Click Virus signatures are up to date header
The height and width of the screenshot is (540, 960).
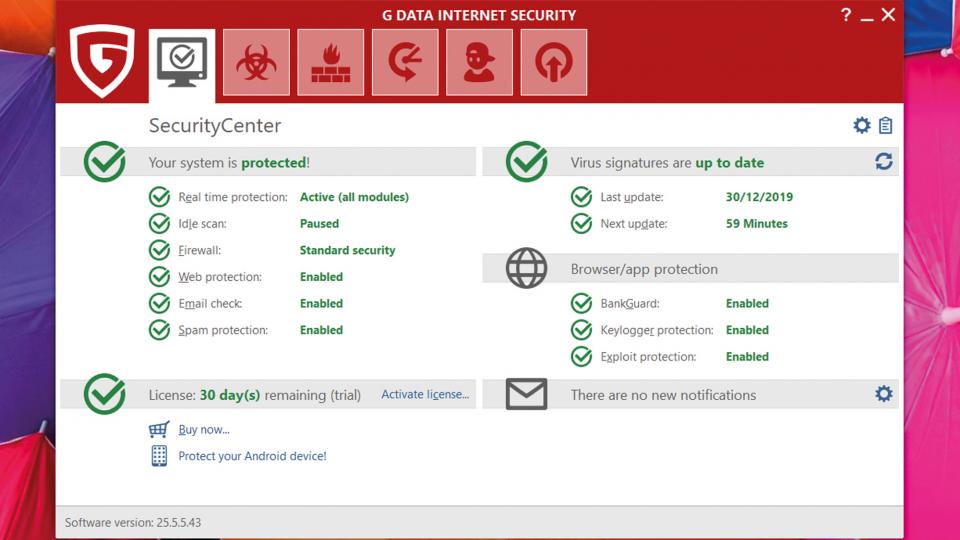[x=667, y=163]
